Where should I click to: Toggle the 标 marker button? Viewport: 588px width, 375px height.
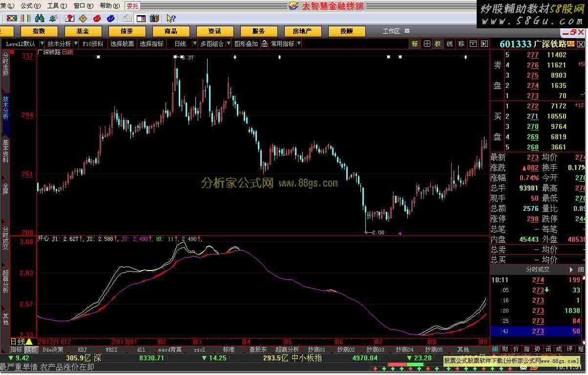click(x=415, y=43)
